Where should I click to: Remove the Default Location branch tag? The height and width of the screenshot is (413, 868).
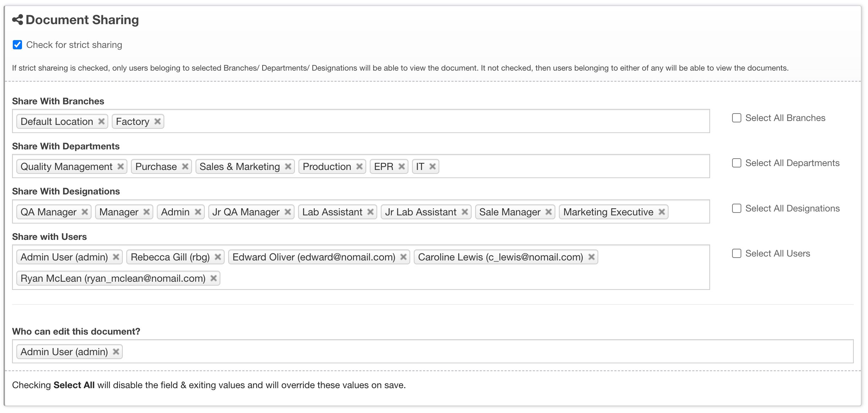pos(101,121)
